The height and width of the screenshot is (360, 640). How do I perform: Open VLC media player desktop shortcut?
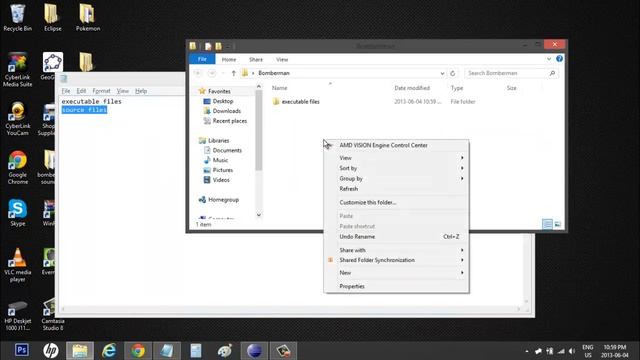[x=17, y=264]
